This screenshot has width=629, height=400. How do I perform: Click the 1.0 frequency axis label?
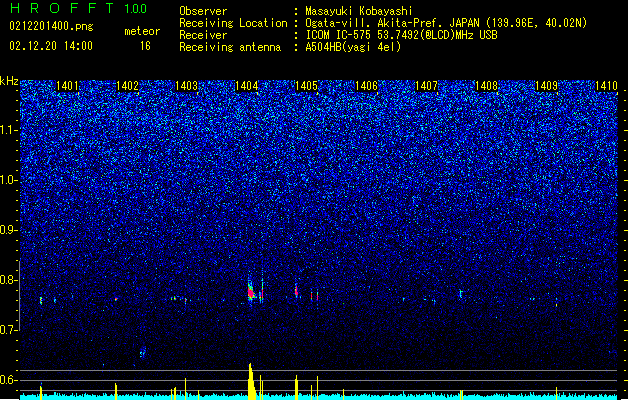click(9, 180)
